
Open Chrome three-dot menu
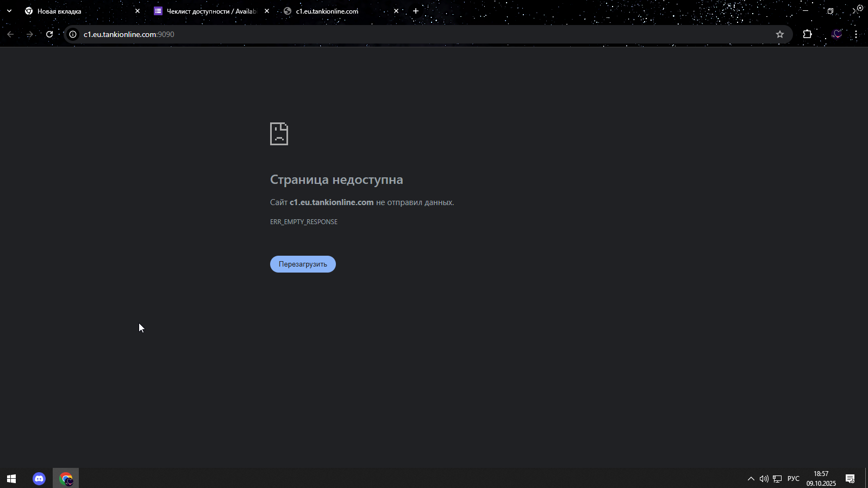coord(856,34)
